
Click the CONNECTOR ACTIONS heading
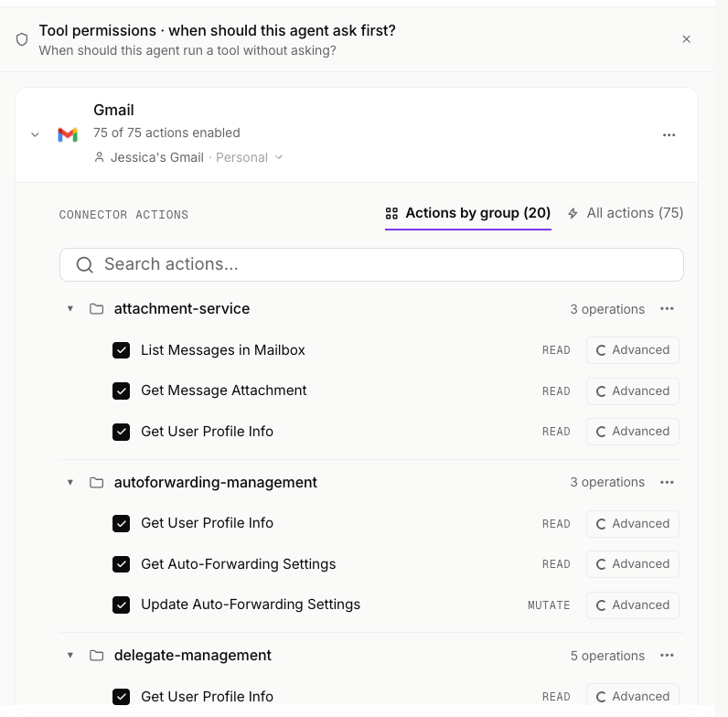(123, 215)
